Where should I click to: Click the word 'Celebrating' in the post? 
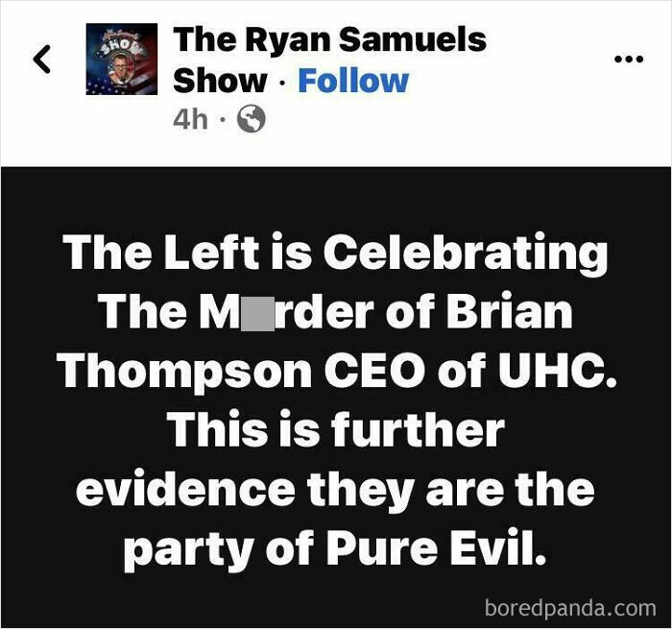465,254
